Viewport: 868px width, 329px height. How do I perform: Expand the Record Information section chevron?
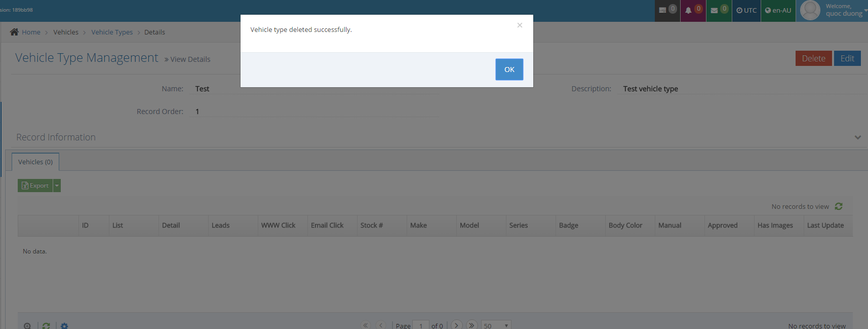[x=858, y=137]
